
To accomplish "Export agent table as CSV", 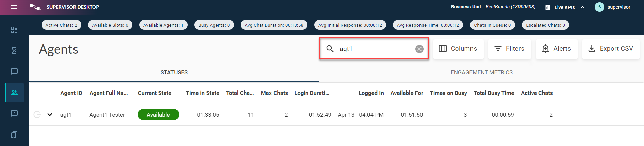I will (610, 49).
